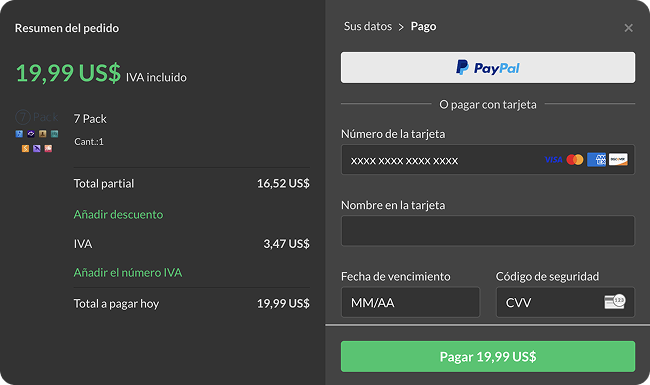Click the 7 Pack product name
Screen dimensions: 650x385
coord(90,119)
